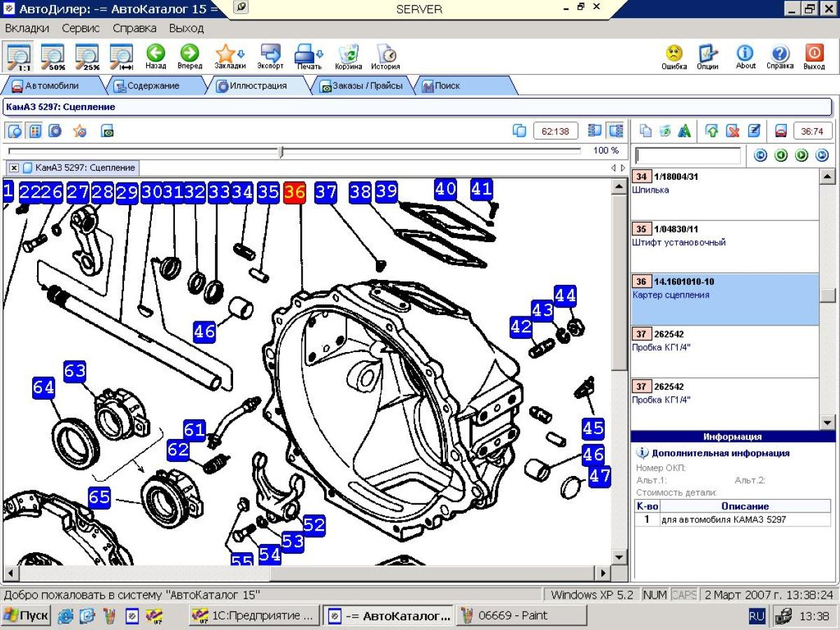Click the green letter A font icon
Image resolution: width=840 pixels, height=630 pixels.
pyautogui.click(x=685, y=131)
